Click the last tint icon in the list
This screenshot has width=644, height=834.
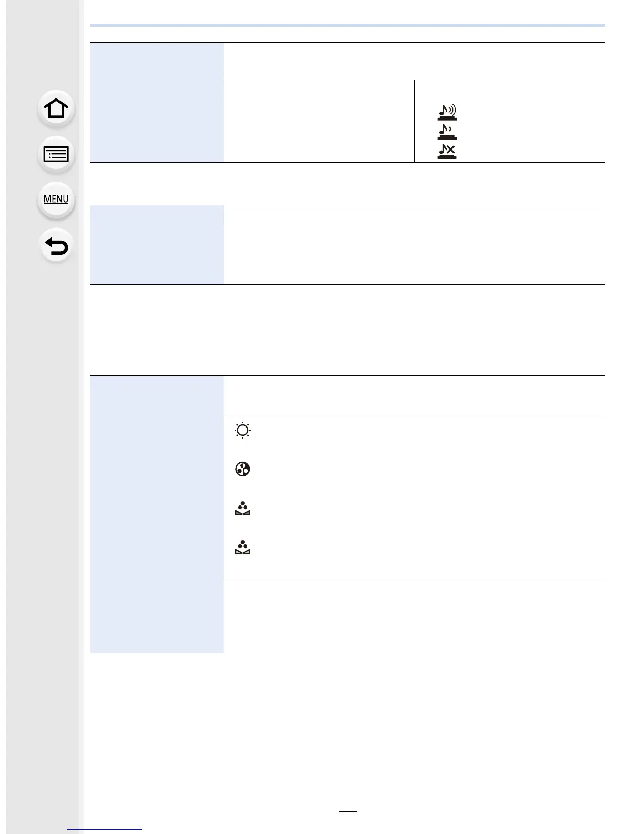(243, 548)
